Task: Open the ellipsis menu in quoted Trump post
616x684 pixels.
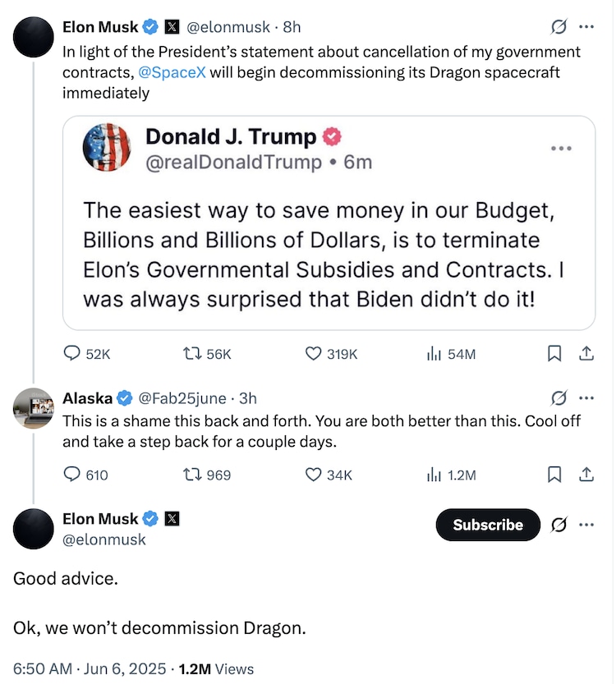Action: click(x=561, y=149)
